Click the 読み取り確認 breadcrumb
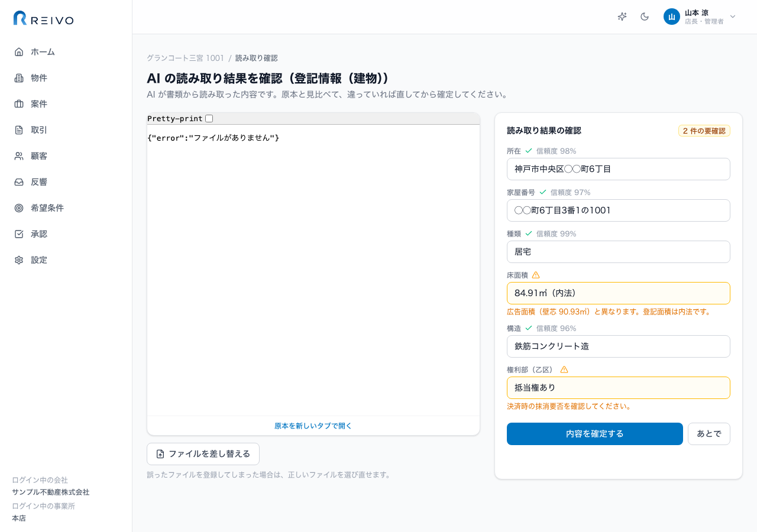The height and width of the screenshot is (532, 757). 257,58
